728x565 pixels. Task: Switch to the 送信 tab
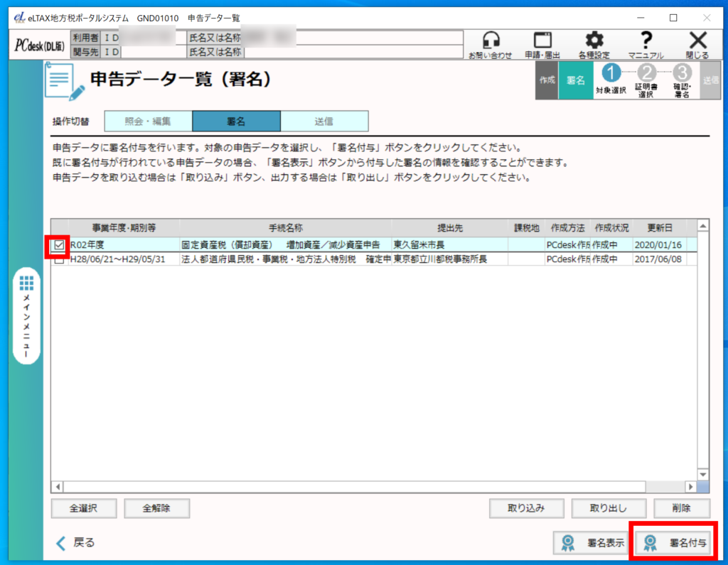[324, 122]
